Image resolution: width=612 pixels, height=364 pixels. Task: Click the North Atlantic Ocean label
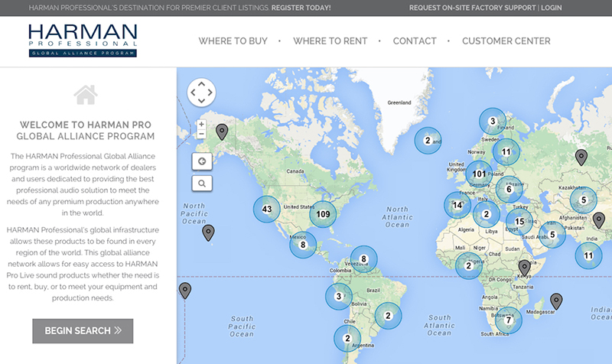point(397,217)
